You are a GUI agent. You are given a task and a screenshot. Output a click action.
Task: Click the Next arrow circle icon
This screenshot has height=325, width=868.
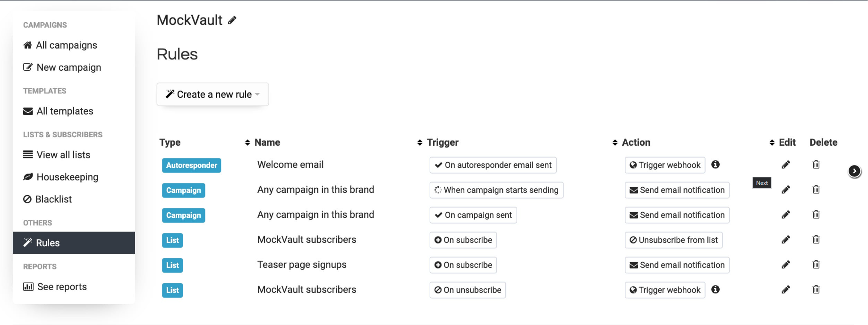point(854,171)
